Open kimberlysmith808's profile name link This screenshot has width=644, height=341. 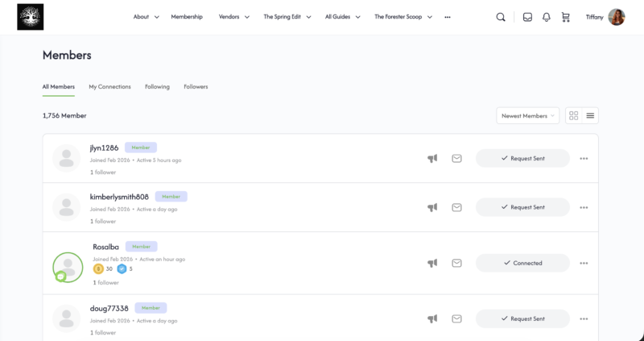coord(119,197)
